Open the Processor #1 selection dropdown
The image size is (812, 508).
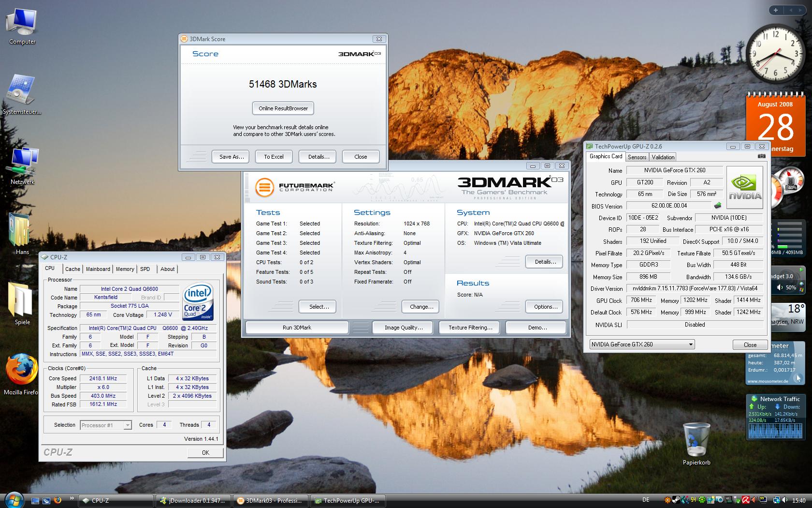click(x=106, y=425)
